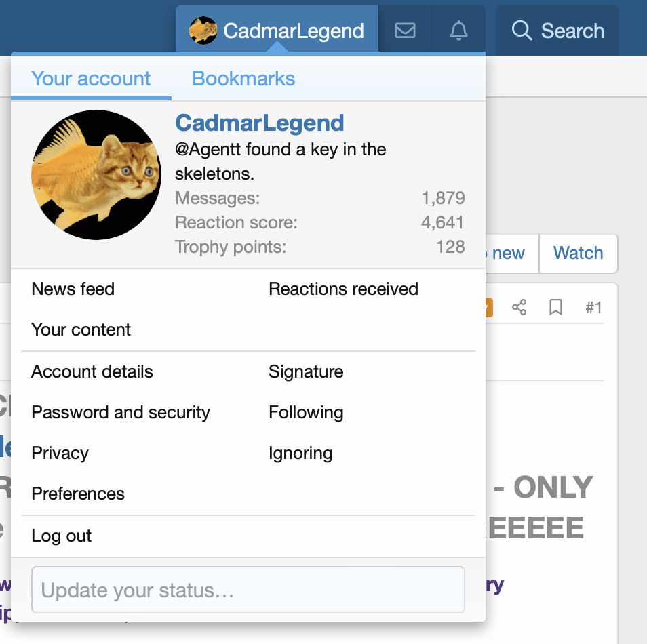Open the large profile avatar picture

click(96, 175)
